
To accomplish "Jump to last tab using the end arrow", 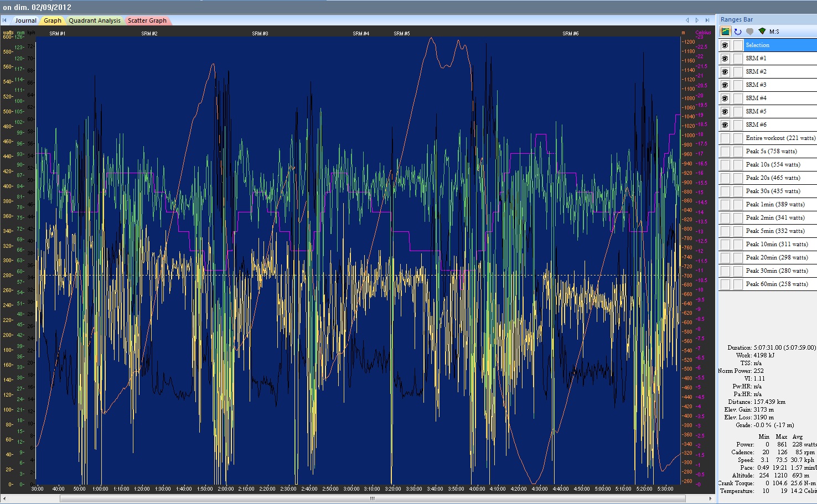I will (707, 20).
